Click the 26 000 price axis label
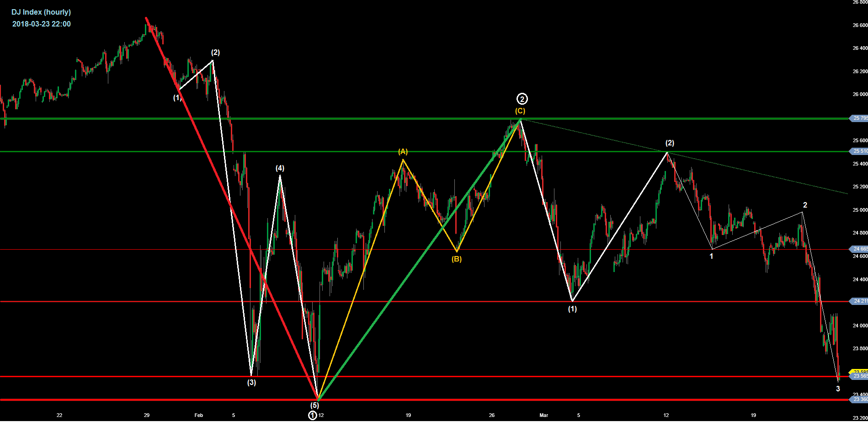Image resolution: width=868 pixels, height=422 pixels. point(860,95)
